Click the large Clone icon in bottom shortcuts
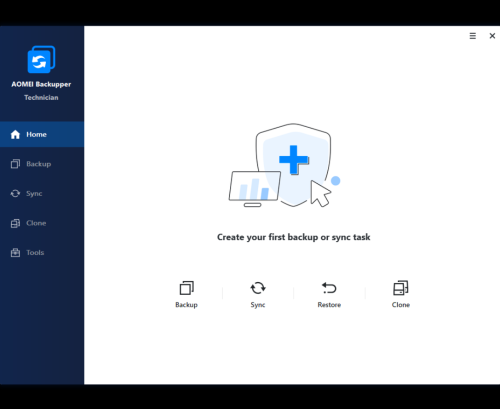 click(x=401, y=288)
